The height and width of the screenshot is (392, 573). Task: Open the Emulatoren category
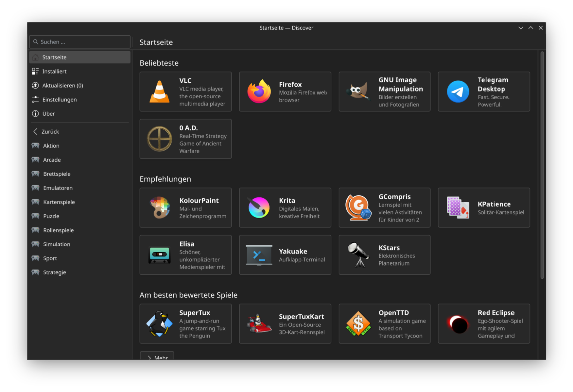point(80,188)
